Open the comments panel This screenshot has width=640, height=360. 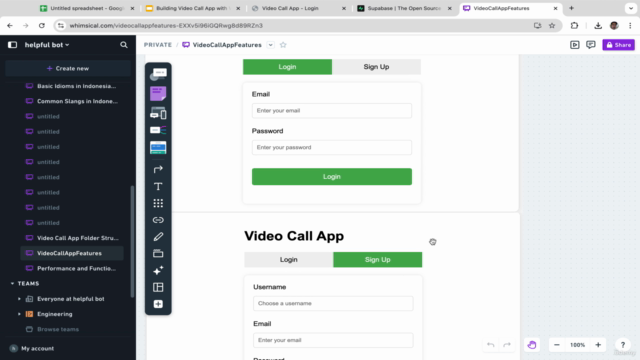591,45
